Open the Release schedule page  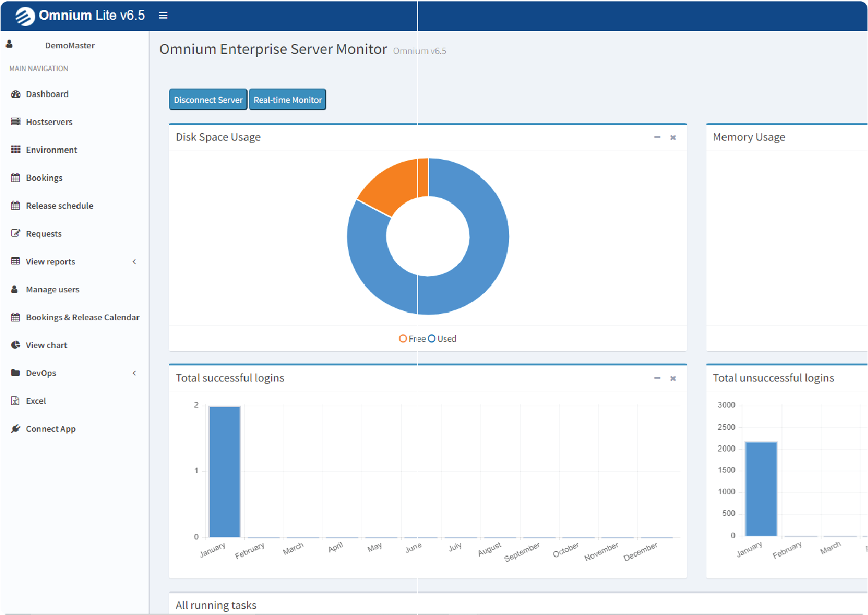coord(74,206)
